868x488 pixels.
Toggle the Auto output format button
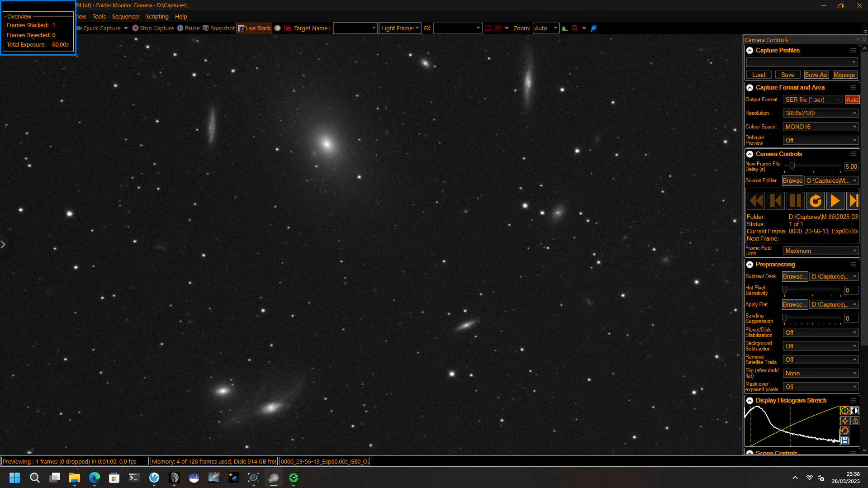pyautogui.click(x=852, y=99)
